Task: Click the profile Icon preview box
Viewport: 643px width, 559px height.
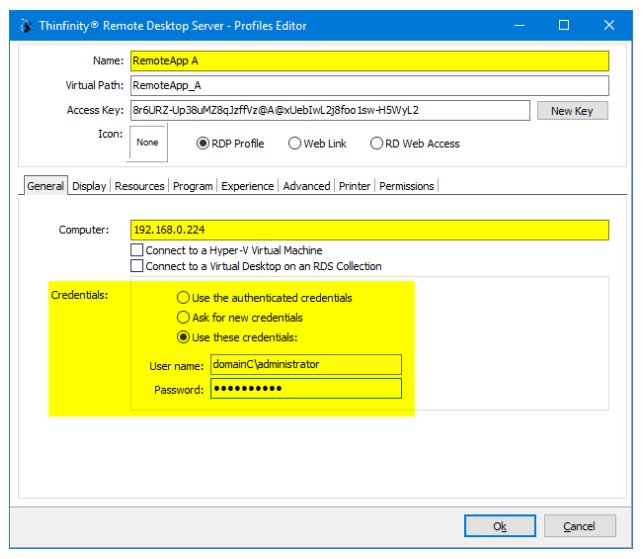Action: [148, 143]
